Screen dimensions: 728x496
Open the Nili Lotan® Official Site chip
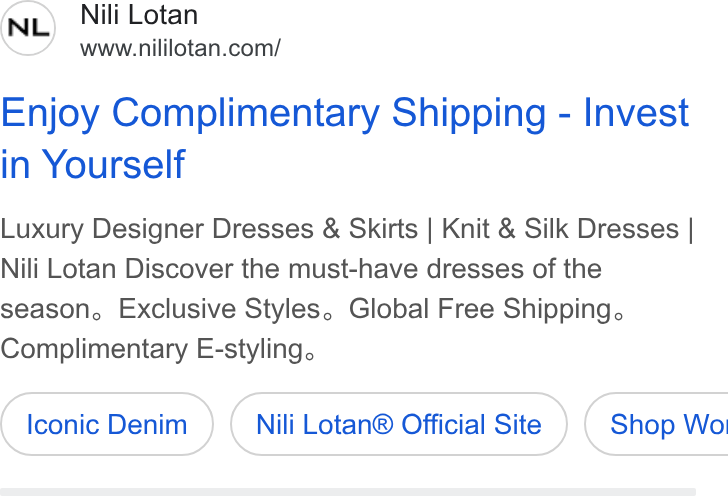(x=399, y=424)
